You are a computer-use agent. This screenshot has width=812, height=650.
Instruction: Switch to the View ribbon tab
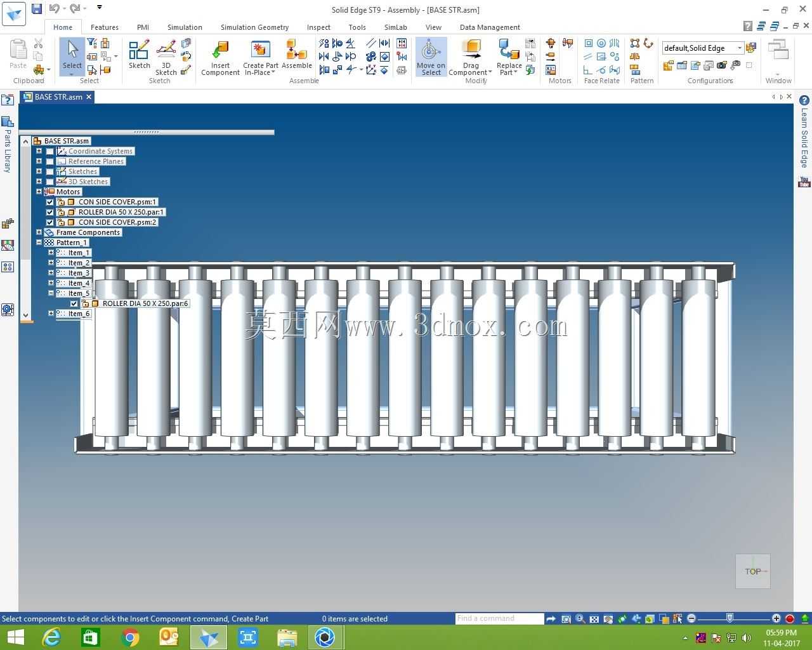pos(433,27)
